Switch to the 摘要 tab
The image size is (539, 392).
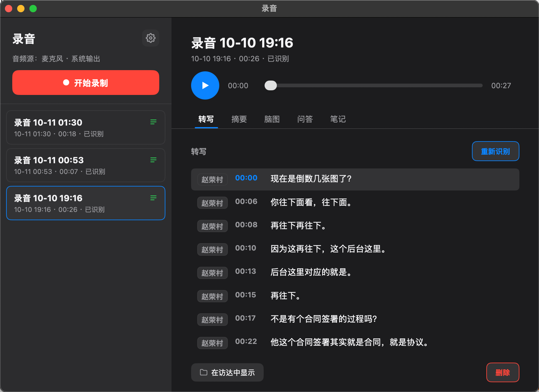pyautogui.click(x=239, y=119)
